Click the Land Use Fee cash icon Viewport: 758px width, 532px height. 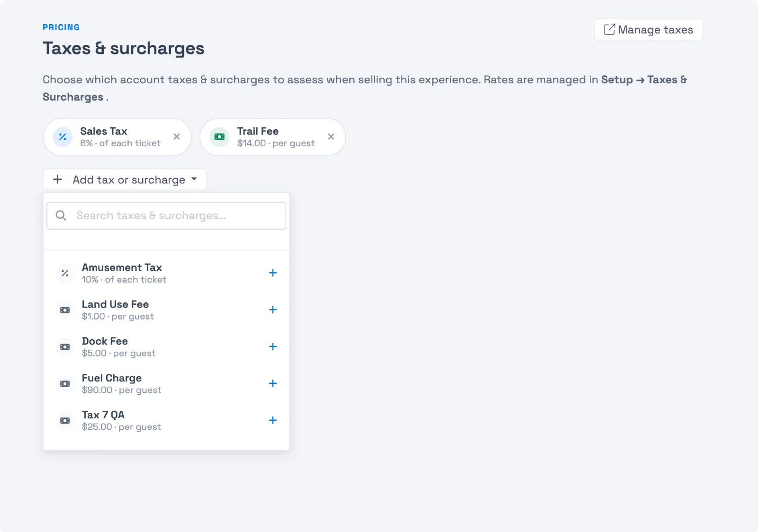click(65, 310)
